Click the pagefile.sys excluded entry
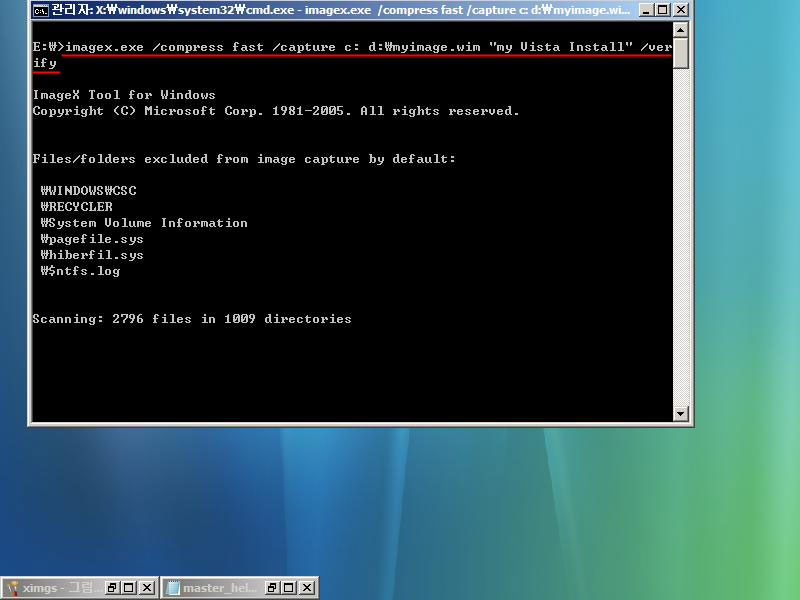 (x=92, y=239)
